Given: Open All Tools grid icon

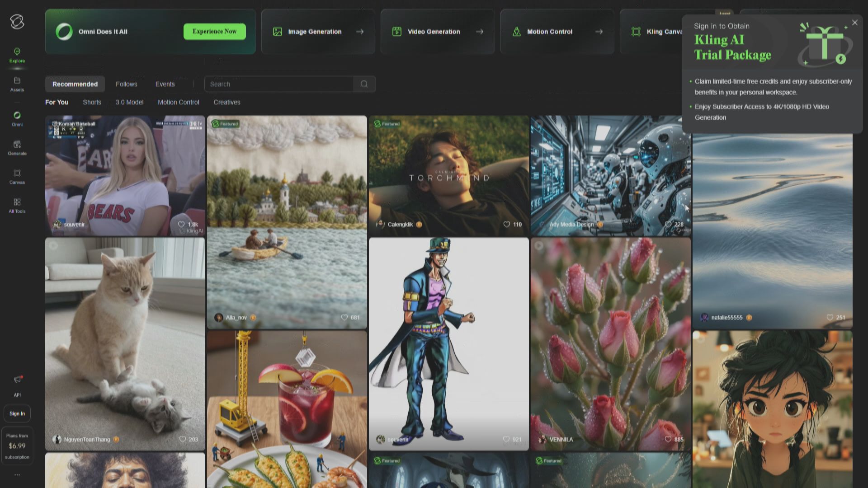Looking at the screenshot, I should tap(17, 202).
